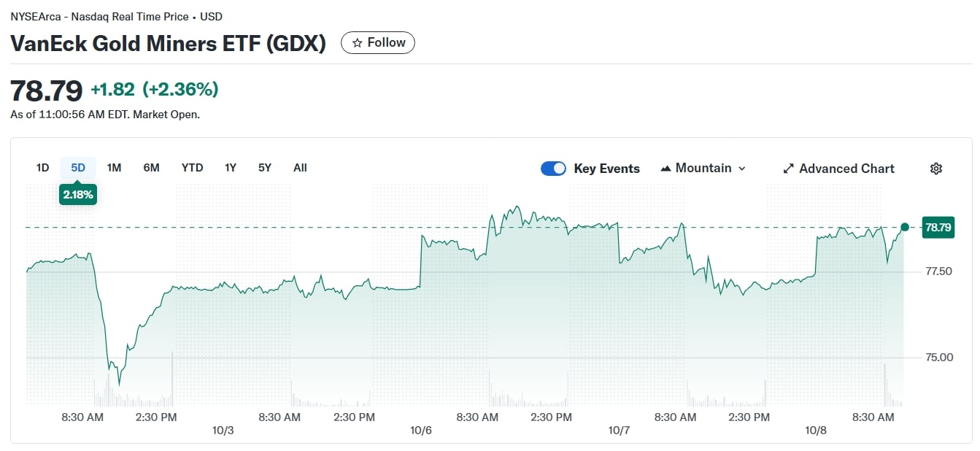
Task: Click the Advanced Chart expand arrows icon
Action: 788,169
